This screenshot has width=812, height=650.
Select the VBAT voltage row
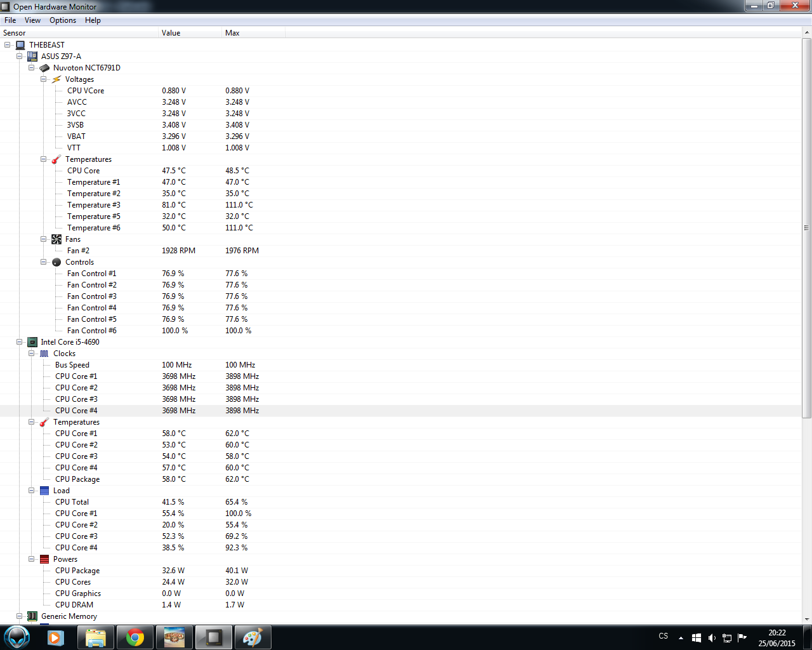click(401, 136)
